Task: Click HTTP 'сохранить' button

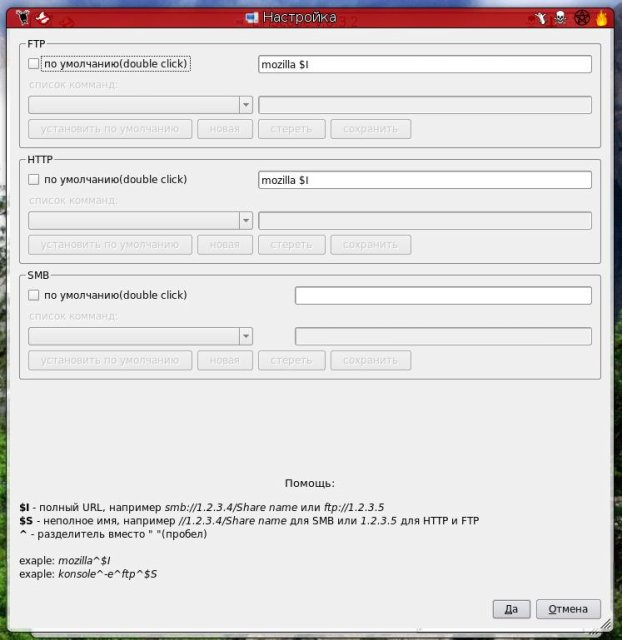Action: pos(371,245)
